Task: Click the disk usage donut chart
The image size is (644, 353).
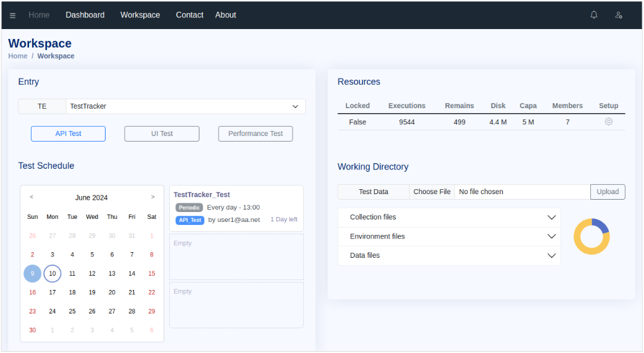Action: (592, 237)
